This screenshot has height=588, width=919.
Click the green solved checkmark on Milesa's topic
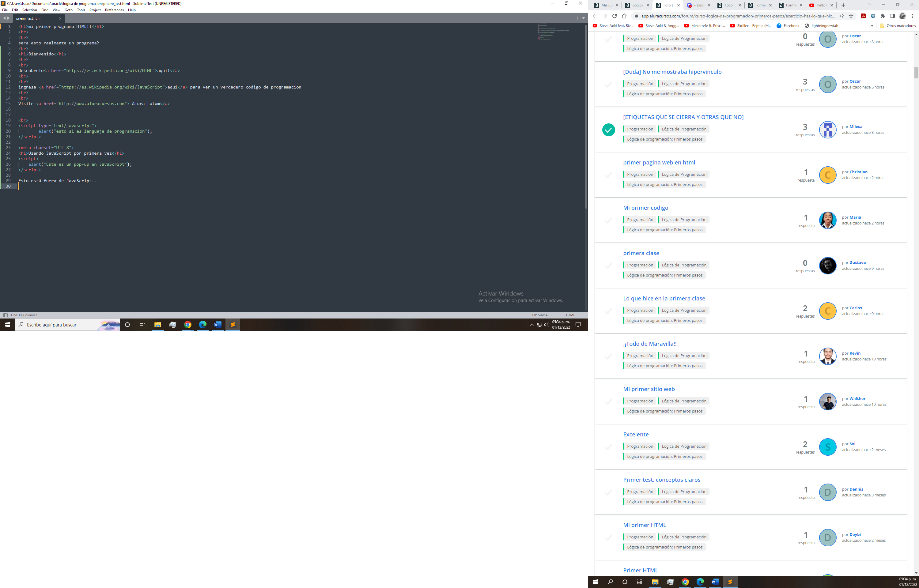click(608, 130)
